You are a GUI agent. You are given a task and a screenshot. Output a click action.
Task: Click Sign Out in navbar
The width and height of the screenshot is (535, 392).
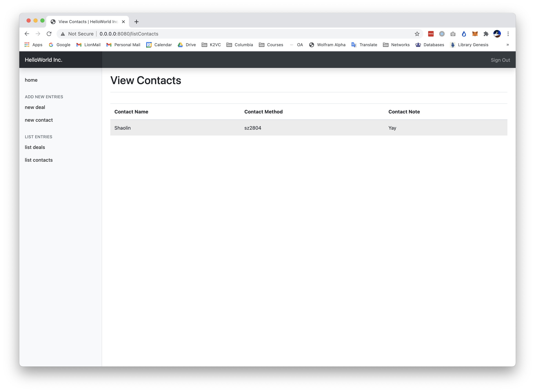pos(500,60)
